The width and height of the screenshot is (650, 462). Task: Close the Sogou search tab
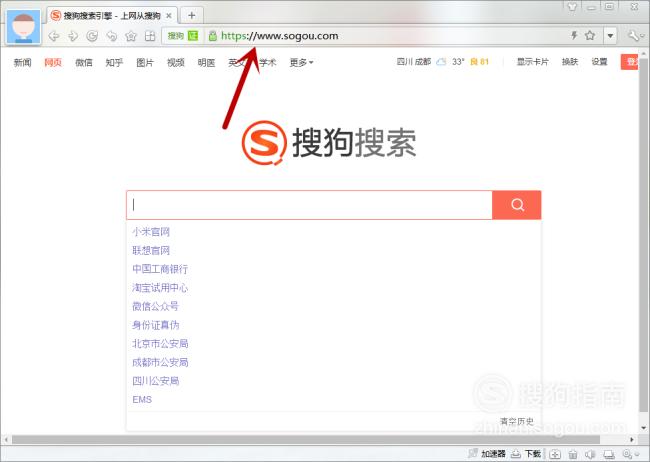point(169,16)
